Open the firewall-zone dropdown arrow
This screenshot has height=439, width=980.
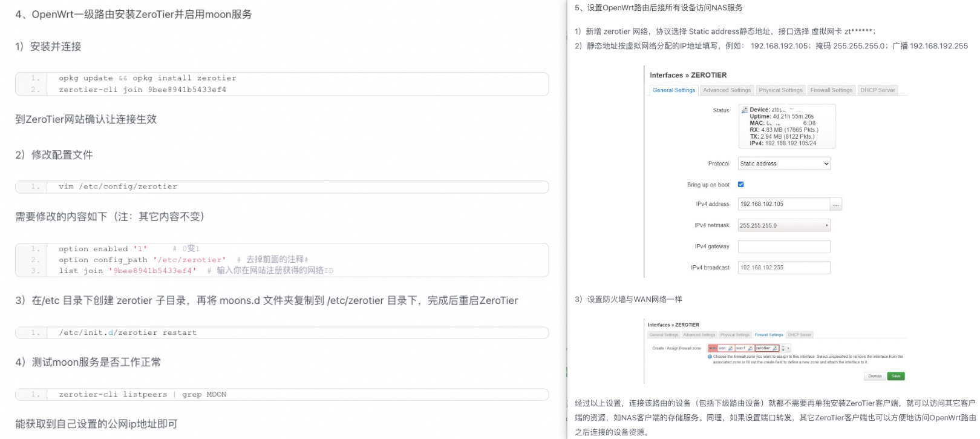click(x=788, y=348)
